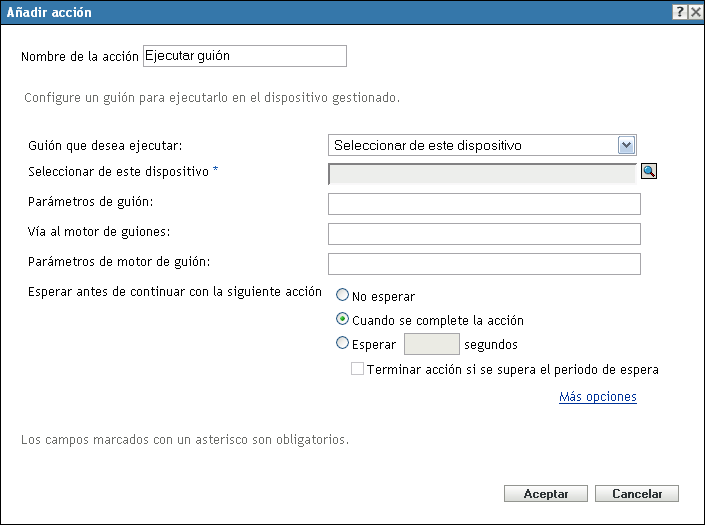Click the Parámetros de motor de guión field

click(484, 264)
